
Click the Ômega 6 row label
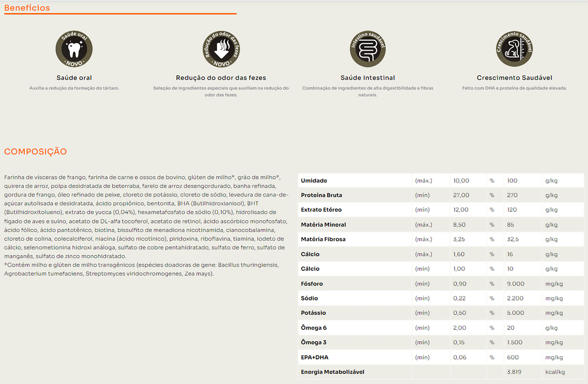pos(313,328)
